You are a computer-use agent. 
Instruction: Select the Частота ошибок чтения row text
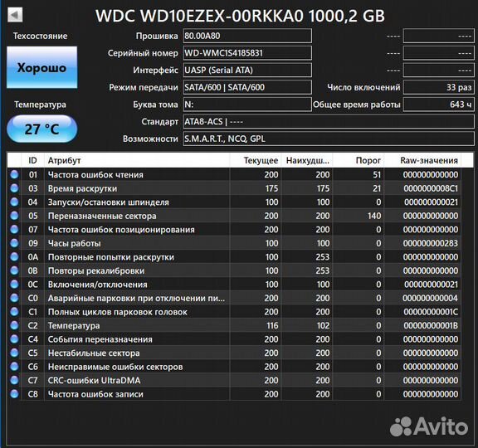[x=95, y=174]
